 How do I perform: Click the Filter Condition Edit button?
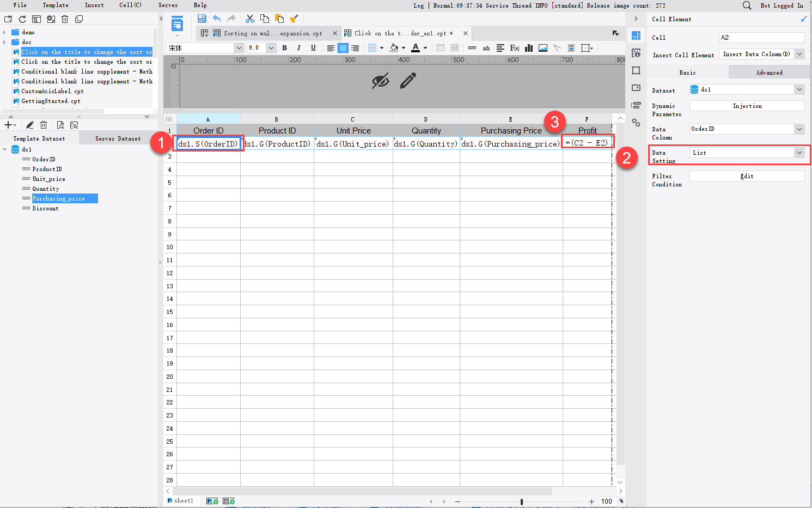(x=747, y=176)
